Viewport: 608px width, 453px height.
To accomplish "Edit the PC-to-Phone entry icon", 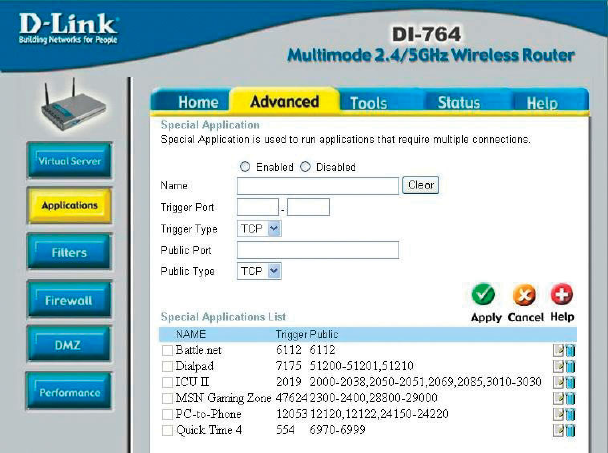I will click(558, 414).
